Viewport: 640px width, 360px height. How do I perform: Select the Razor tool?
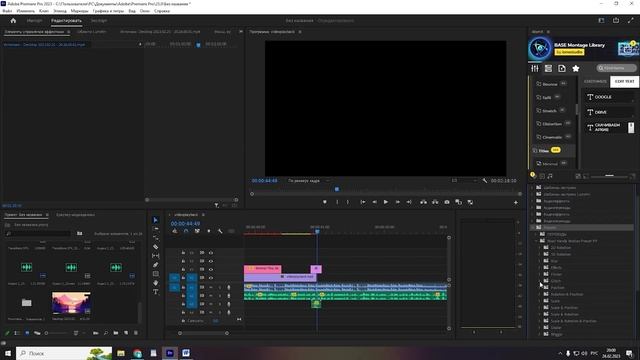[156, 247]
